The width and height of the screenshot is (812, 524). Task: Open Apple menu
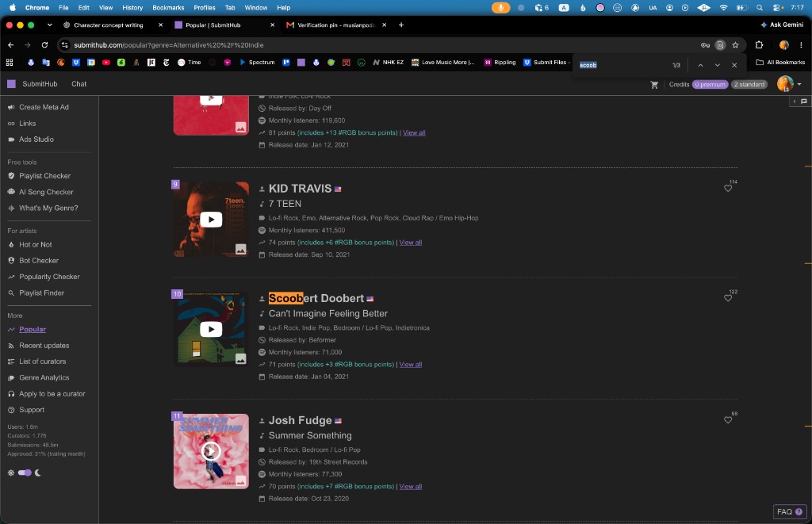[13, 8]
